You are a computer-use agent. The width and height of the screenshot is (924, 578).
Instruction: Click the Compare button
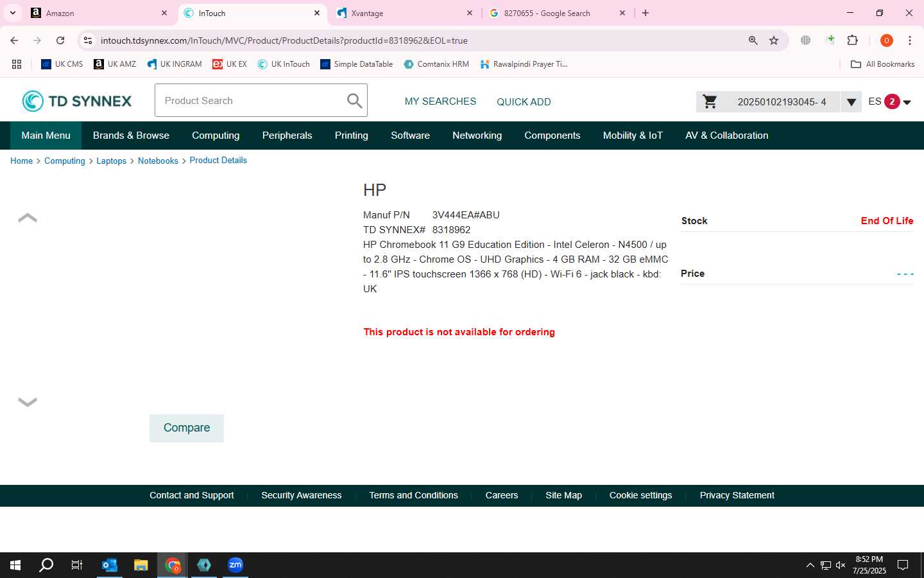coord(187,428)
